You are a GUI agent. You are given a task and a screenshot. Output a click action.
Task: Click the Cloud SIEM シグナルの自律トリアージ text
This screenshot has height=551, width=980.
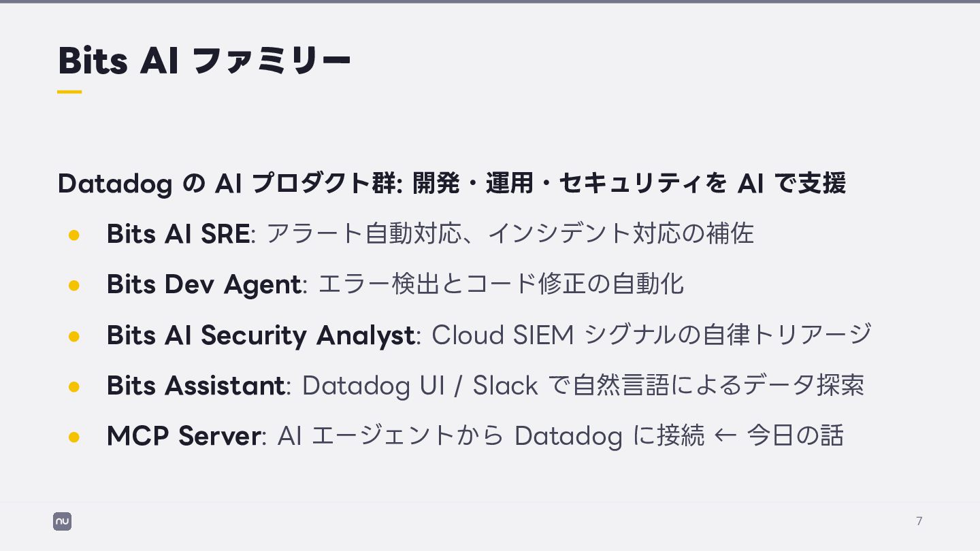pyautogui.click(x=652, y=335)
